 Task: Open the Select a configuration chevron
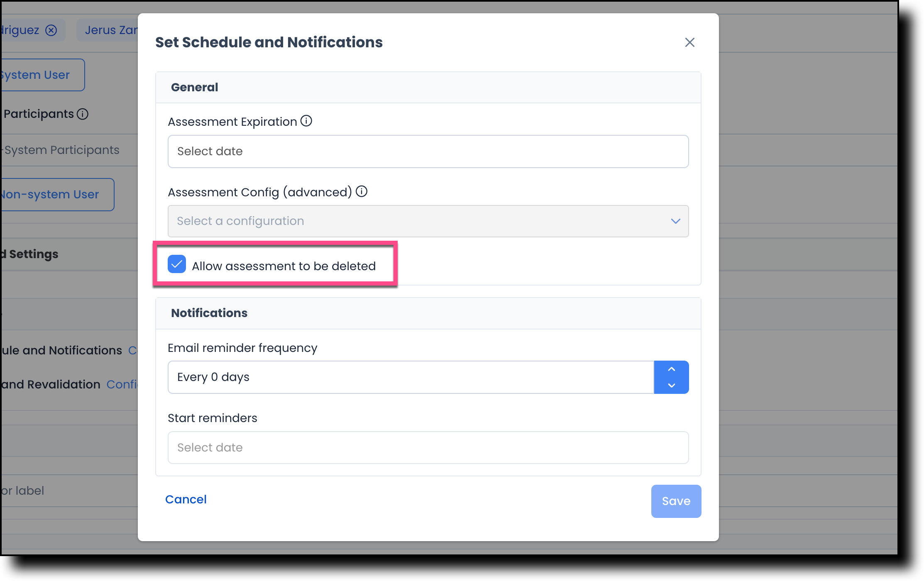click(675, 221)
